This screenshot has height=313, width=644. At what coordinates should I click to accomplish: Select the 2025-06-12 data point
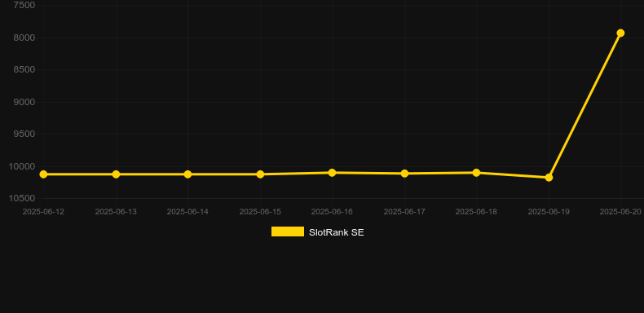point(43,174)
